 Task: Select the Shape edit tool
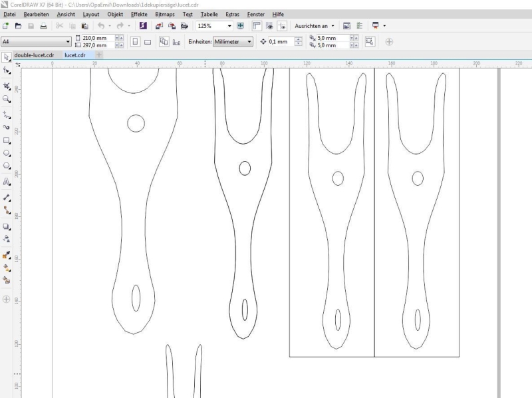(x=7, y=71)
